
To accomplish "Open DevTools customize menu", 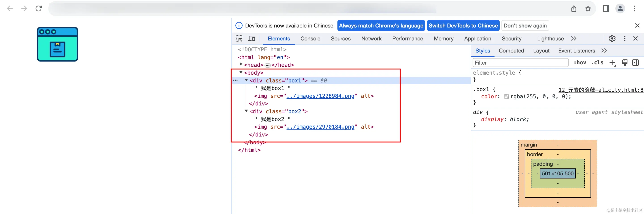I will (x=625, y=38).
